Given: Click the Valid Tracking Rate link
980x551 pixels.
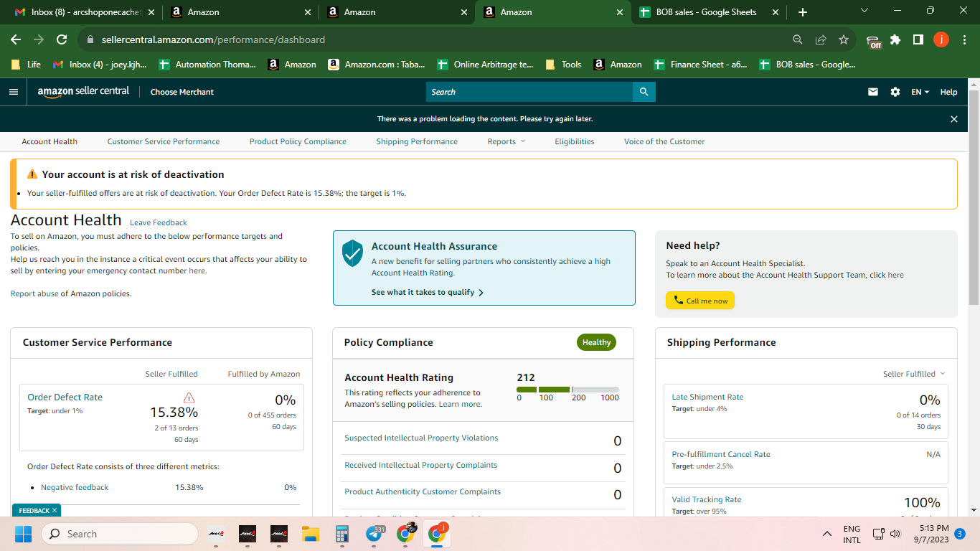Looking at the screenshot, I should click(707, 499).
